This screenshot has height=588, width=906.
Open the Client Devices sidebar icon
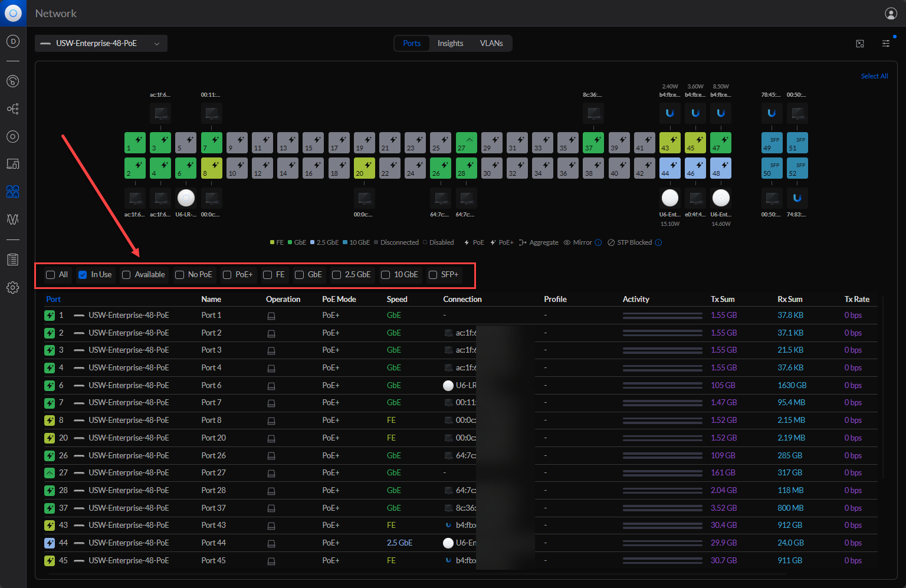[12, 164]
